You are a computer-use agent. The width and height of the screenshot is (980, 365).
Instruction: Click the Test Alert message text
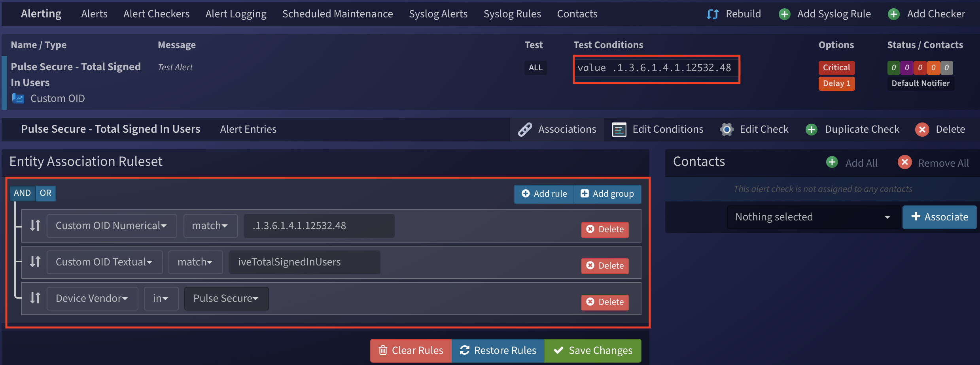(x=175, y=68)
